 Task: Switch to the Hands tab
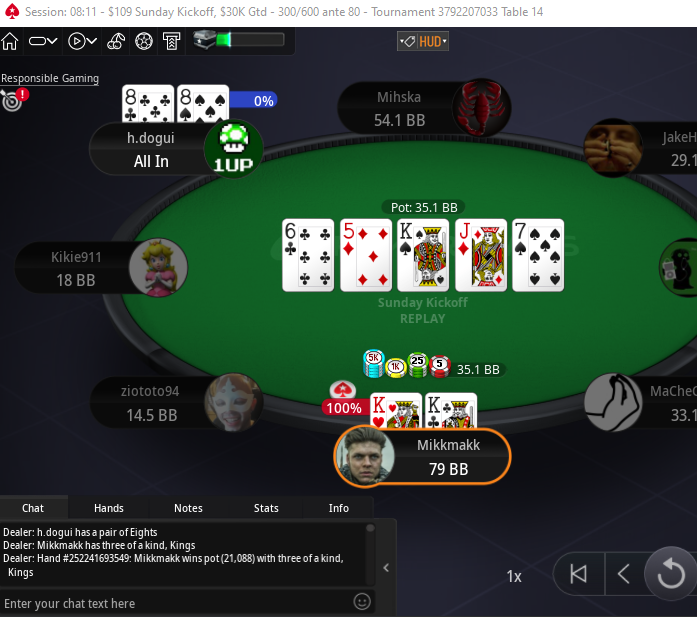coord(108,508)
